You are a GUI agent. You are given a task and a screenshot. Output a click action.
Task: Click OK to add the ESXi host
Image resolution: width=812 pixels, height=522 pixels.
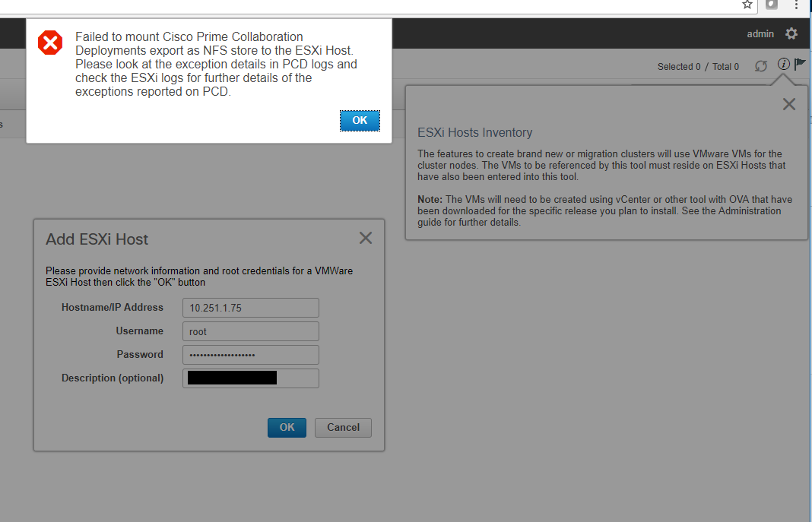tap(286, 427)
